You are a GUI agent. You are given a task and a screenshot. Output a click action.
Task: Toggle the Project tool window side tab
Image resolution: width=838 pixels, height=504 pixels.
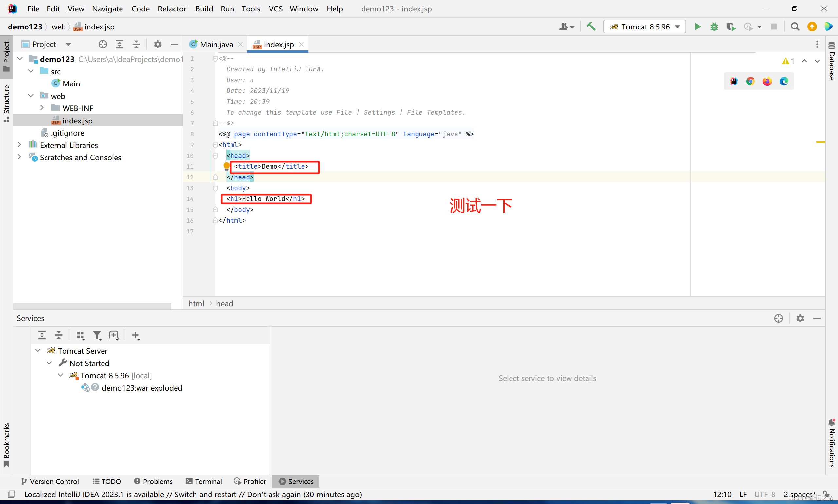6,56
